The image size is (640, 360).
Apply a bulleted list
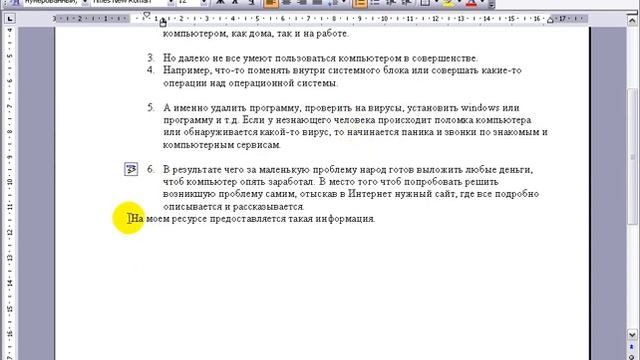[375, 2]
